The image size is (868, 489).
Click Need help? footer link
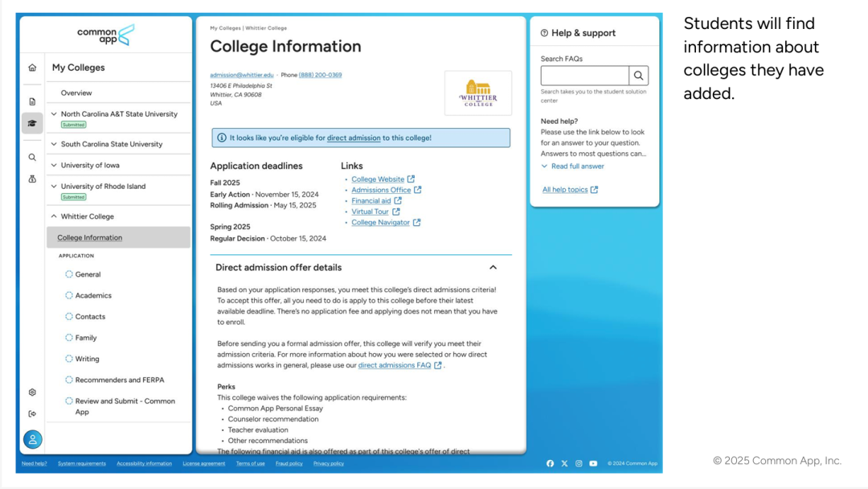pos(35,463)
